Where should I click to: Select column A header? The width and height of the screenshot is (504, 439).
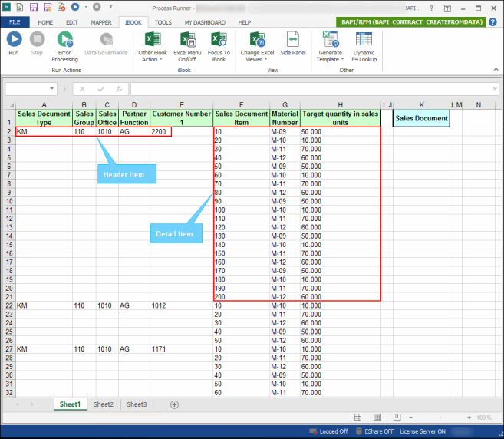coord(44,105)
